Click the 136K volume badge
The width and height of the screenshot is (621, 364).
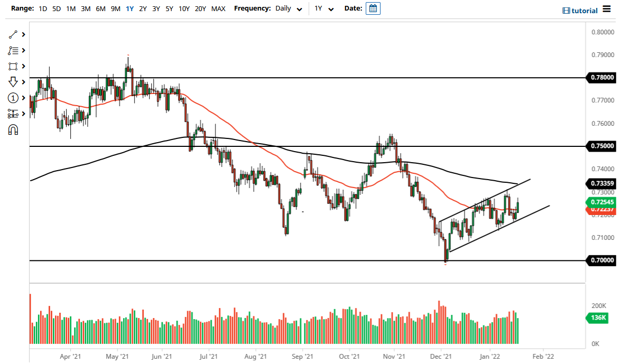click(599, 318)
